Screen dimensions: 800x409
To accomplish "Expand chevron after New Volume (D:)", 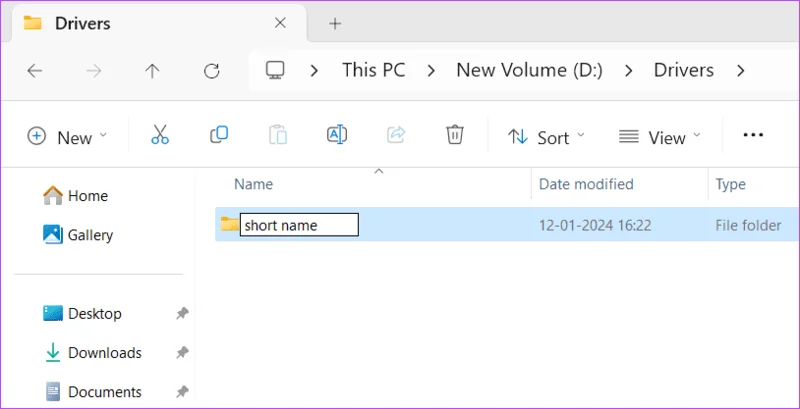I will (x=629, y=71).
